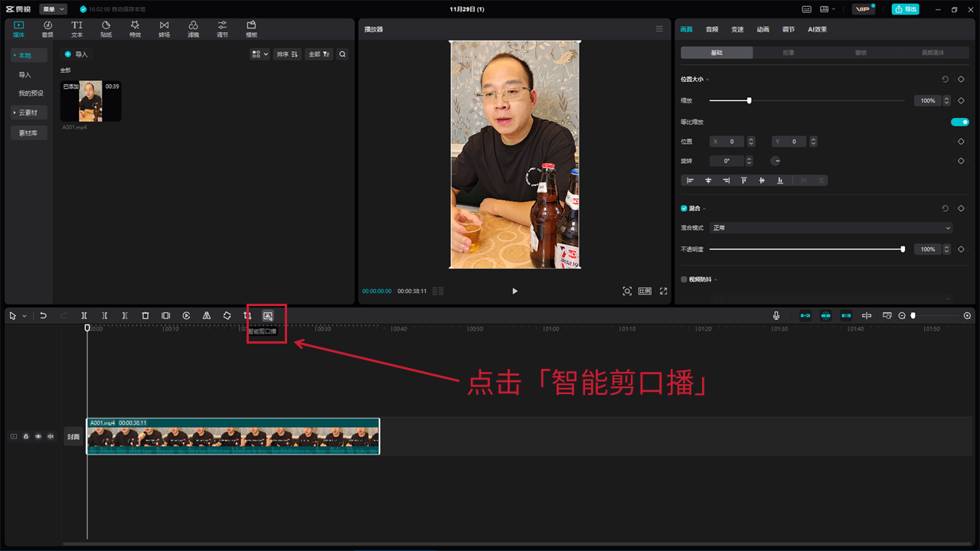Click the 智能剪口播 smart cut icon
Viewport: 980px width, 551px height.
tap(268, 315)
